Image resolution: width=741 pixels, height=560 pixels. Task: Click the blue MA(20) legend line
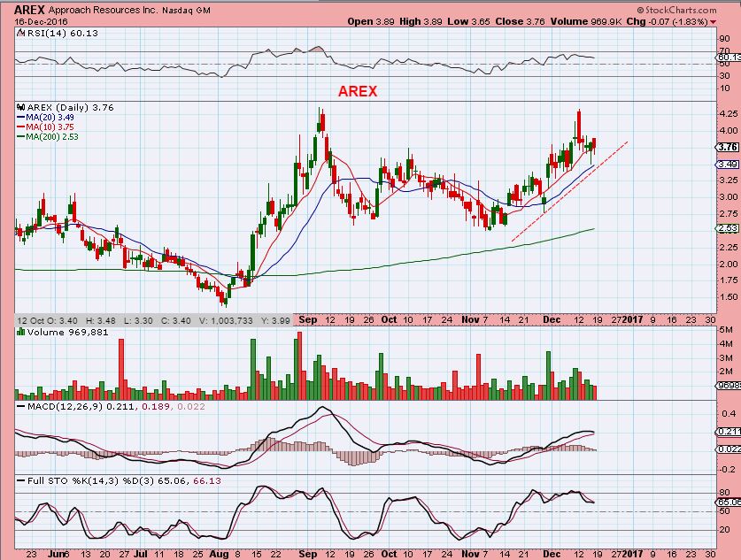coord(20,118)
